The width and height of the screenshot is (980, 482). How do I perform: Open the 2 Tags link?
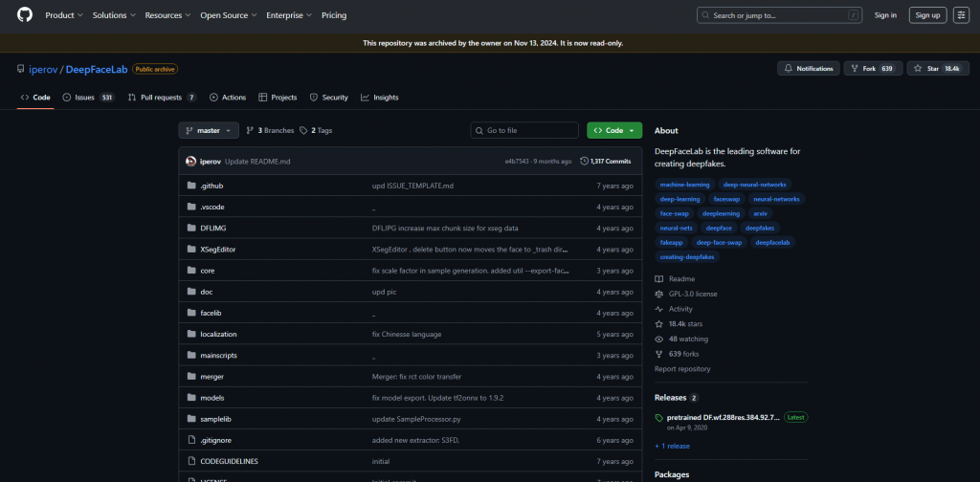pyautogui.click(x=316, y=130)
